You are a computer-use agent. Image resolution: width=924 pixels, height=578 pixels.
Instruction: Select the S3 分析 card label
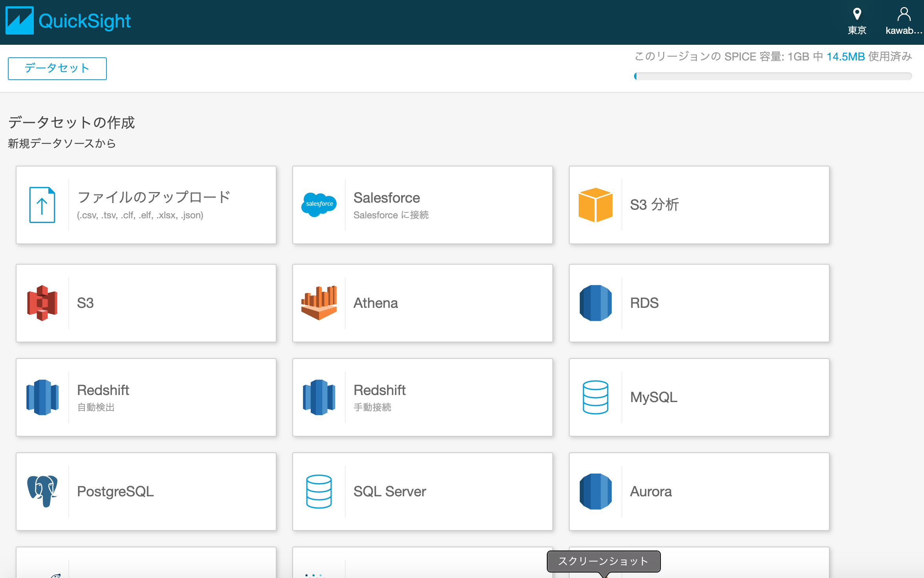pyautogui.click(x=654, y=205)
